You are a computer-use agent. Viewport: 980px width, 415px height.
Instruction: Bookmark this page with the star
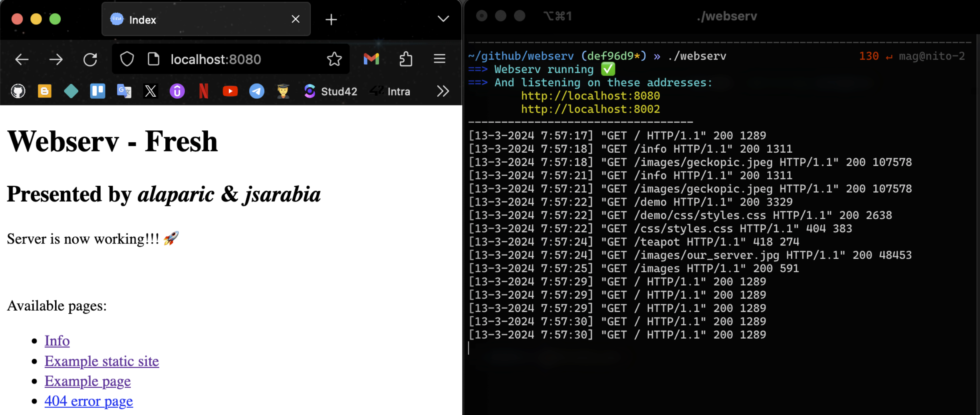click(334, 59)
